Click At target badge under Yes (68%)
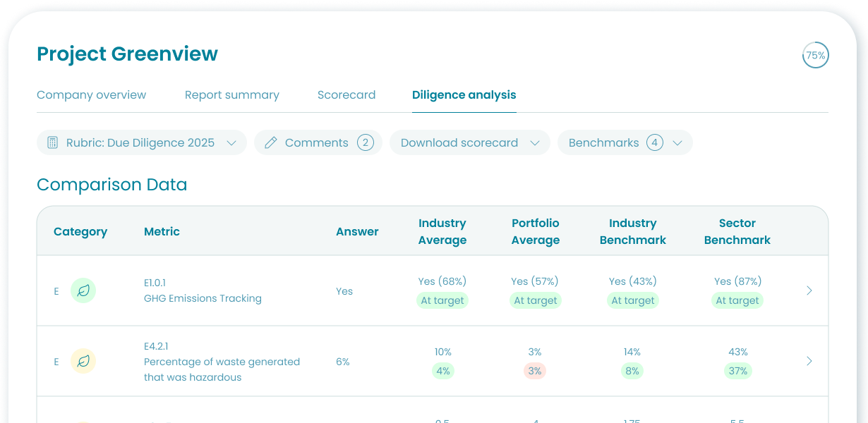The height and width of the screenshot is (423, 868). click(442, 300)
